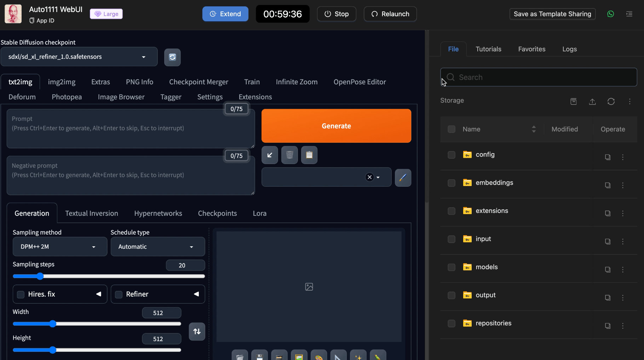Select all files checkbox in header
Image resolution: width=644 pixels, height=360 pixels.
[452, 129]
